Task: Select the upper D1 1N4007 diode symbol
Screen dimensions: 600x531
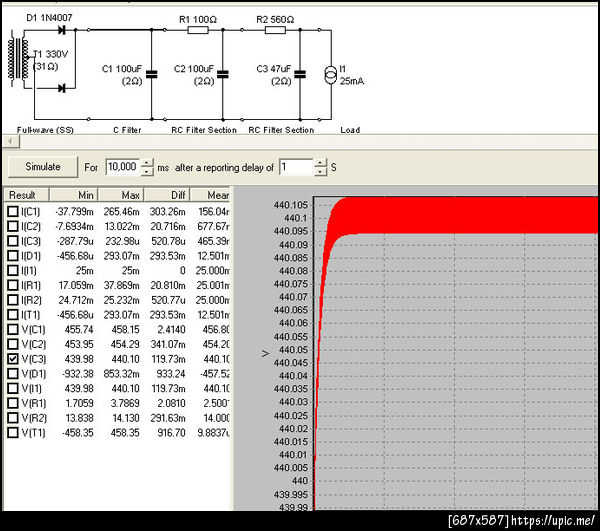Action: point(62,29)
